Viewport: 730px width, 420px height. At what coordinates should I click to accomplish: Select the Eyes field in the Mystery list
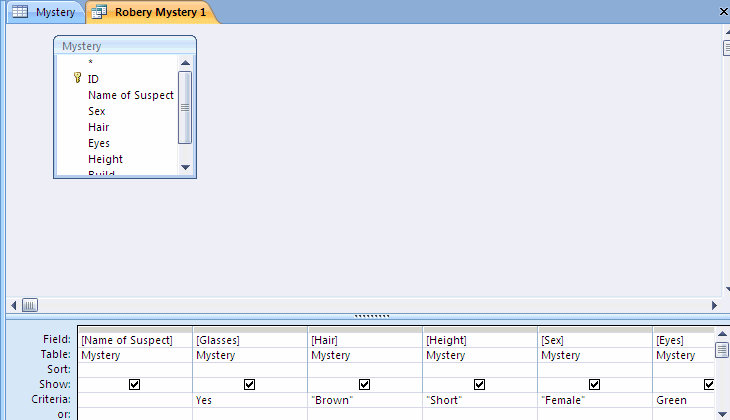tap(99, 143)
